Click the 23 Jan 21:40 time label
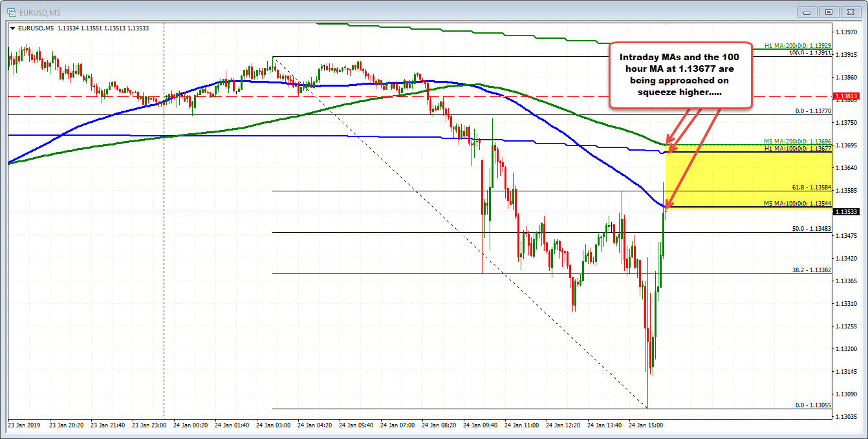The image size is (868, 439). (108, 425)
